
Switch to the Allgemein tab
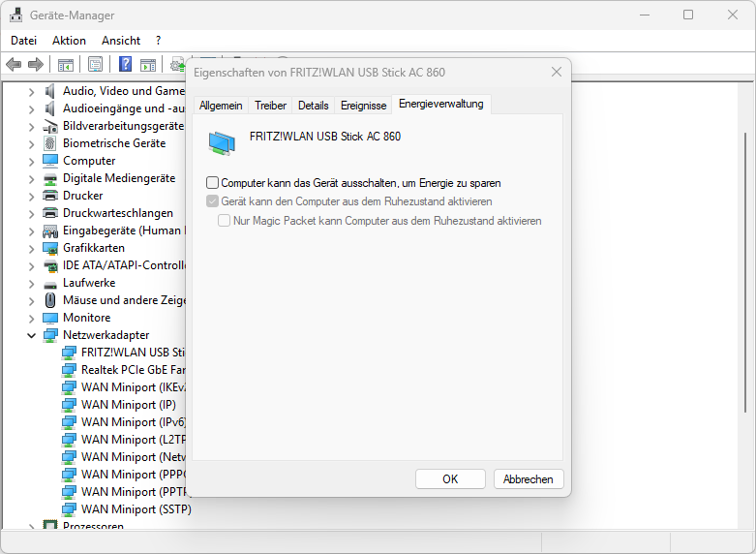221,106
